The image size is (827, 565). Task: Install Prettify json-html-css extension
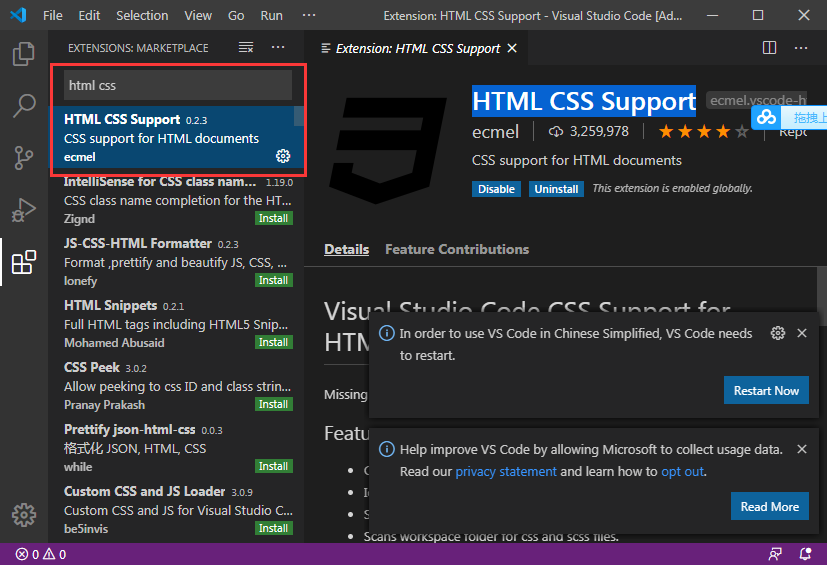click(x=274, y=466)
